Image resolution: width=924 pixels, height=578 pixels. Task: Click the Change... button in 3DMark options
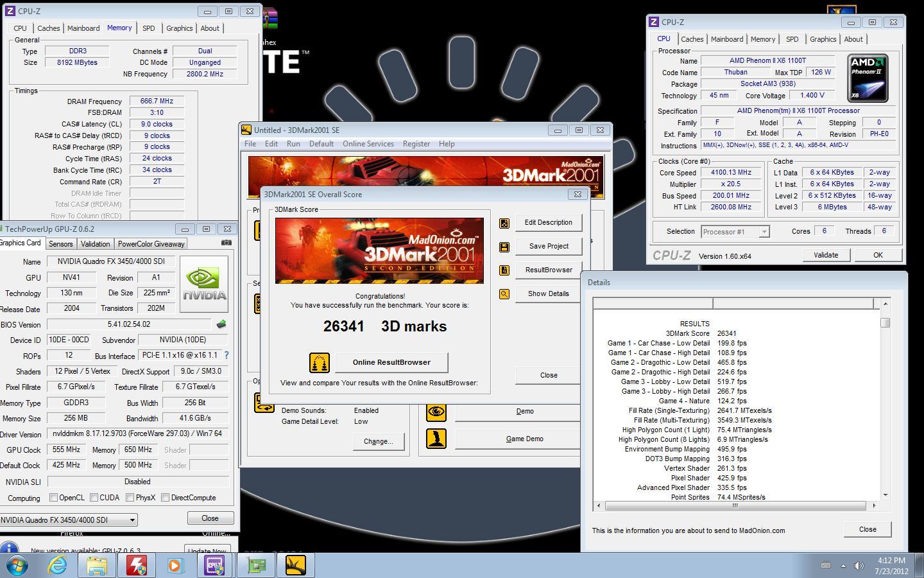pyautogui.click(x=378, y=442)
